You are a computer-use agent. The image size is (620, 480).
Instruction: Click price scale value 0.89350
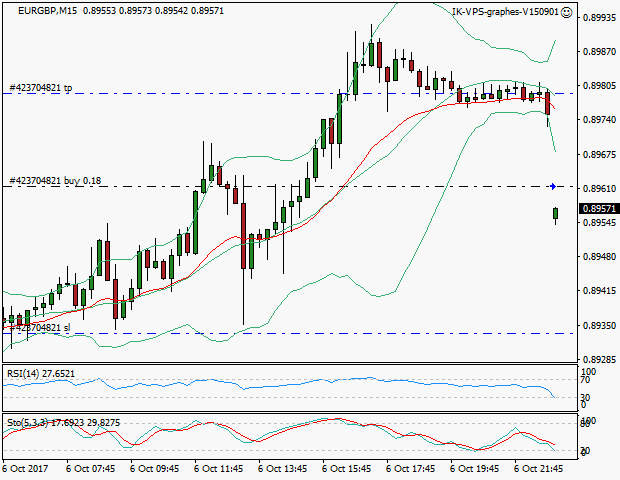click(599, 326)
